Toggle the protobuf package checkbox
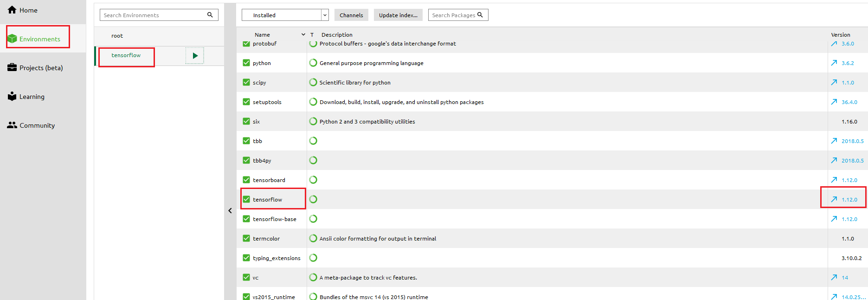Viewport: 868px width, 300px height. (246, 44)
